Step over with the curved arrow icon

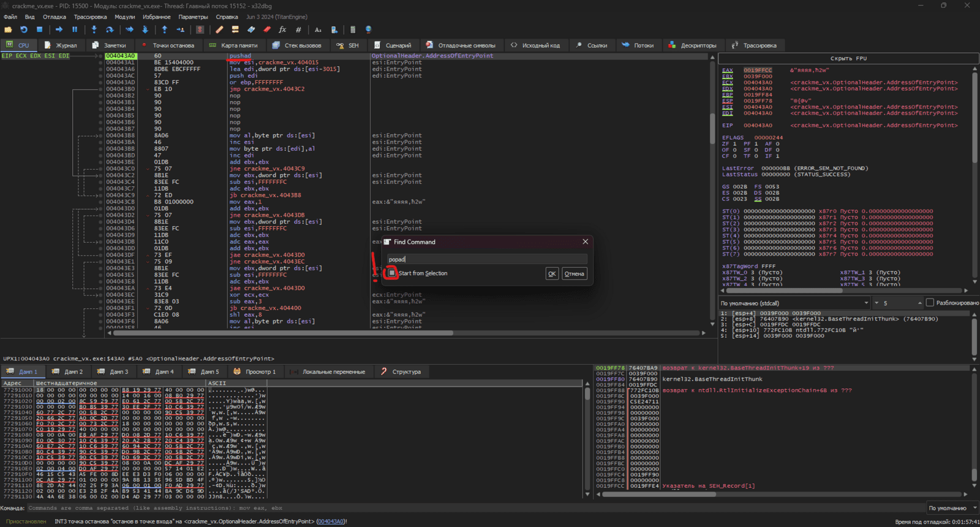tap(110, 29)
